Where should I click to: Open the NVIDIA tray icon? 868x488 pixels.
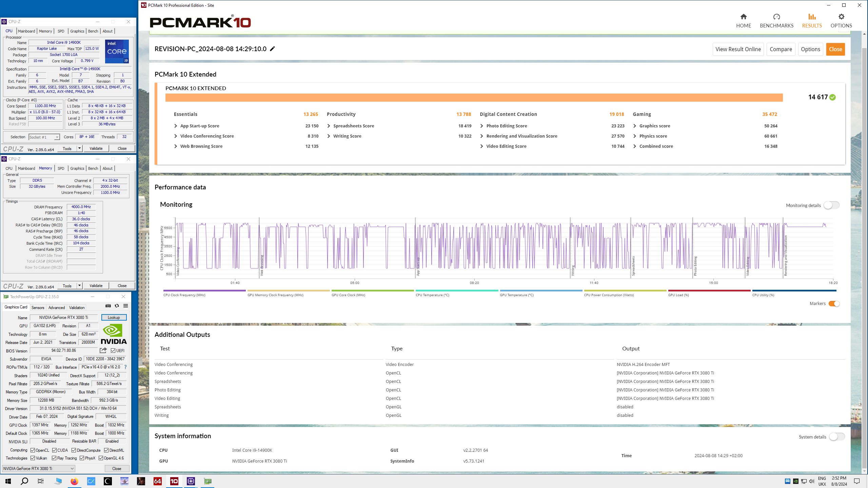[x=796, y=481]
